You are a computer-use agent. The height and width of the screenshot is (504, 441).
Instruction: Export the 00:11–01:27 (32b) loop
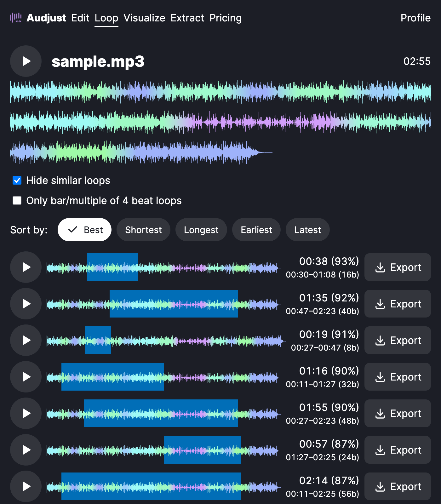(x=398, y=377)
